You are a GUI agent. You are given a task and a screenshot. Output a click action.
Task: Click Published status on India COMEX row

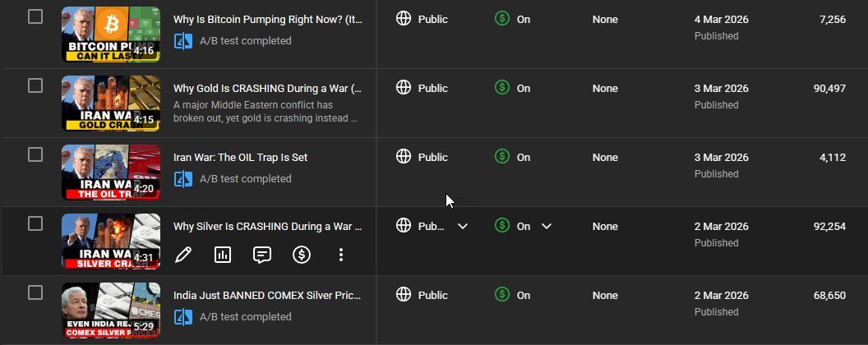pos(716,312)
